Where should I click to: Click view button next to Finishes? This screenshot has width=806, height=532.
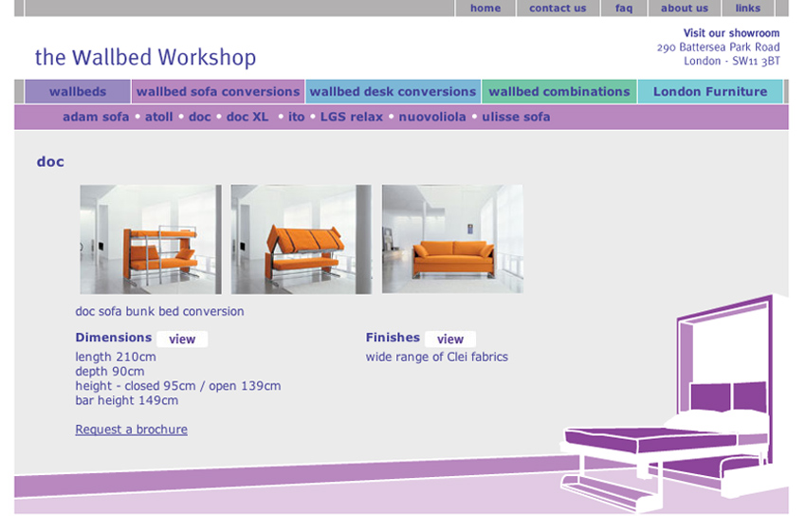[450, 339]
